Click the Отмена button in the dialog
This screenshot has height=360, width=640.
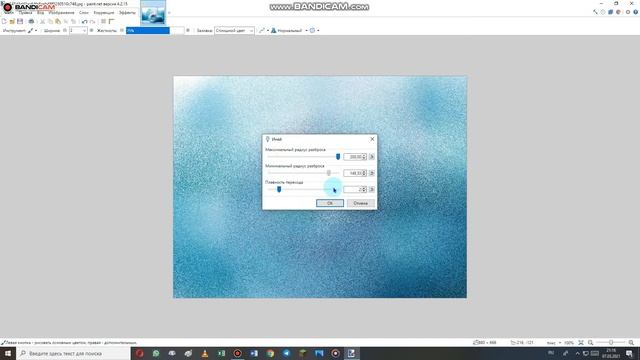click(x=360, y=203)
